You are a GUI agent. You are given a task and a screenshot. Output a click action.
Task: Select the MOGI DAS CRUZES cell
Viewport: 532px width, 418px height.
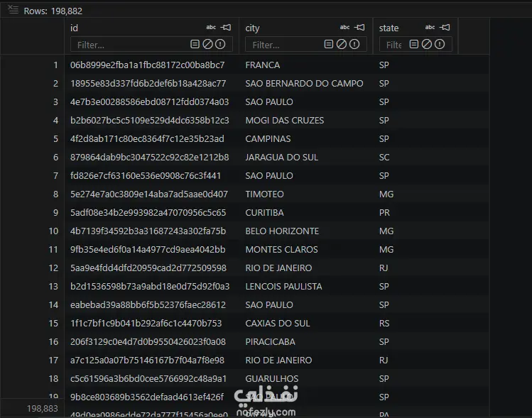pyautogui.click(x=285, y=121)
